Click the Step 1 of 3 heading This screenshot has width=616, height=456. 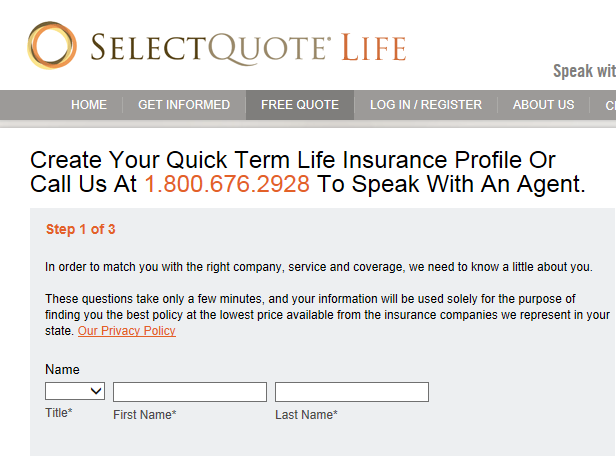coord(81,230)
